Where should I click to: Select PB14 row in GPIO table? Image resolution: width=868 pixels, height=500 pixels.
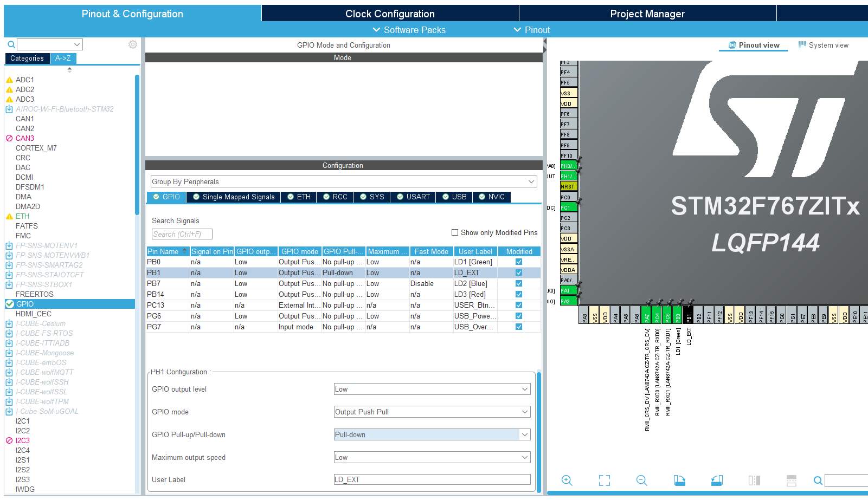[344, 294]
